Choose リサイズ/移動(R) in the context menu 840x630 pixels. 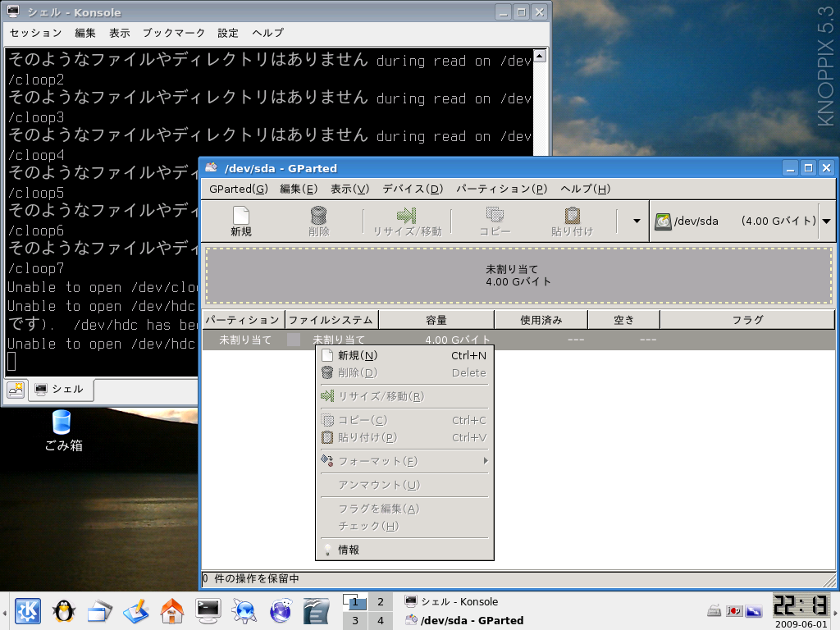[x=404, y=396]
